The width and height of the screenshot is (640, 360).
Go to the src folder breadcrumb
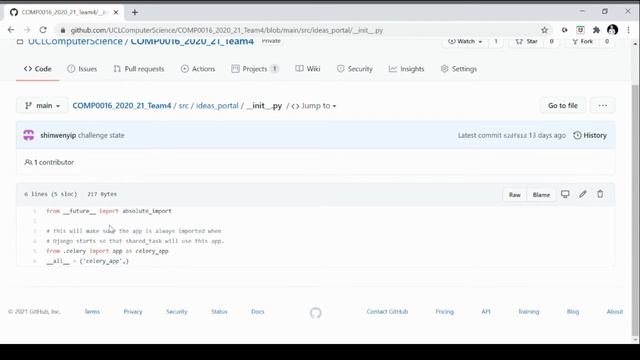[184, 106]
